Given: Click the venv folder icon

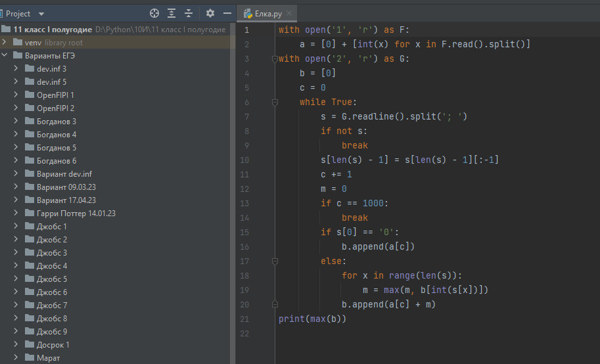Looking at the screenshot, I should coord(17,43).
